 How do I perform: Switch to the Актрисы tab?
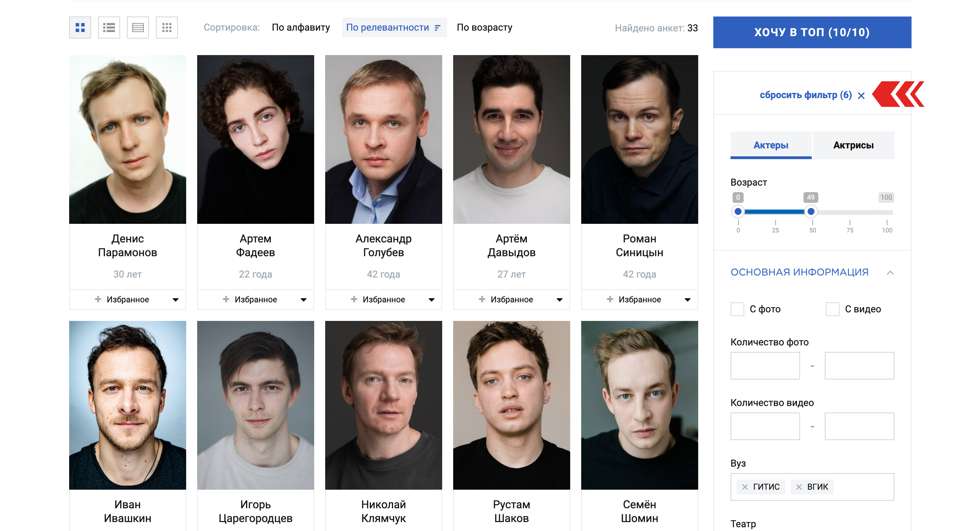pyautogui.click(x=853, y=145)
